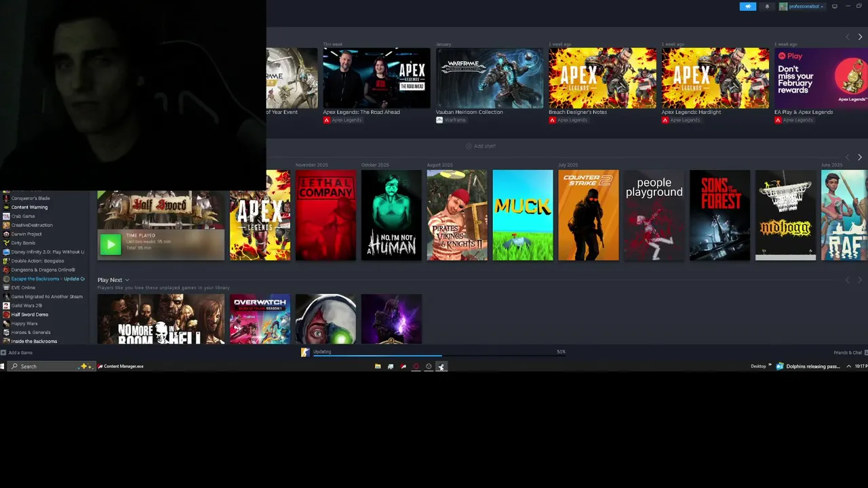Screen dimensions: 868x488
Task: Open Pirates, Vikings & Knights II cover
Action: tap(457, 215)
